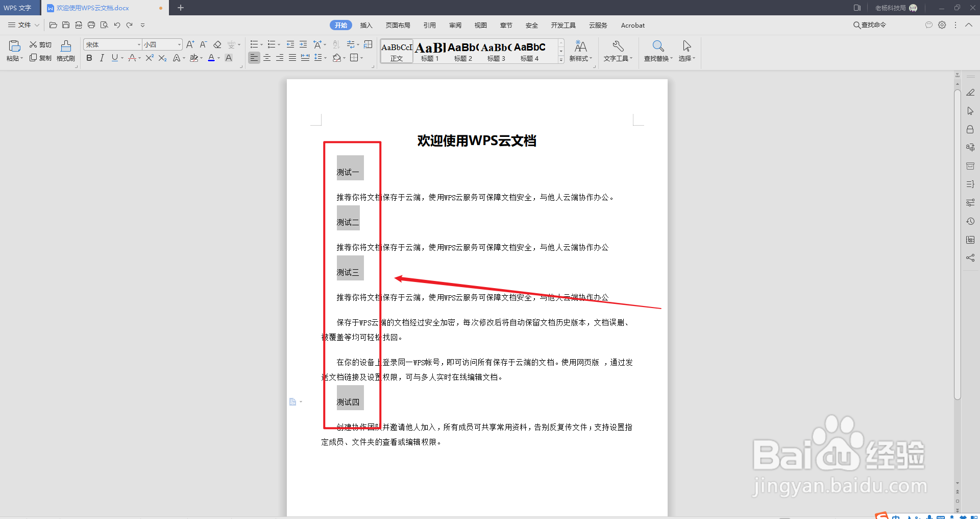Open numbered list style dropdown

click(279, 45)
